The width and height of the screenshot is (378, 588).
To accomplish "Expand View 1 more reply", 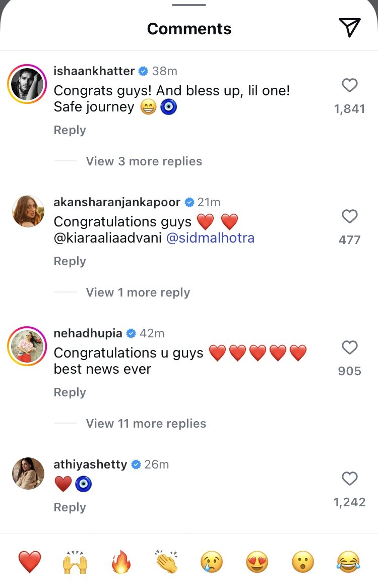I will click(x=138, y=292).
